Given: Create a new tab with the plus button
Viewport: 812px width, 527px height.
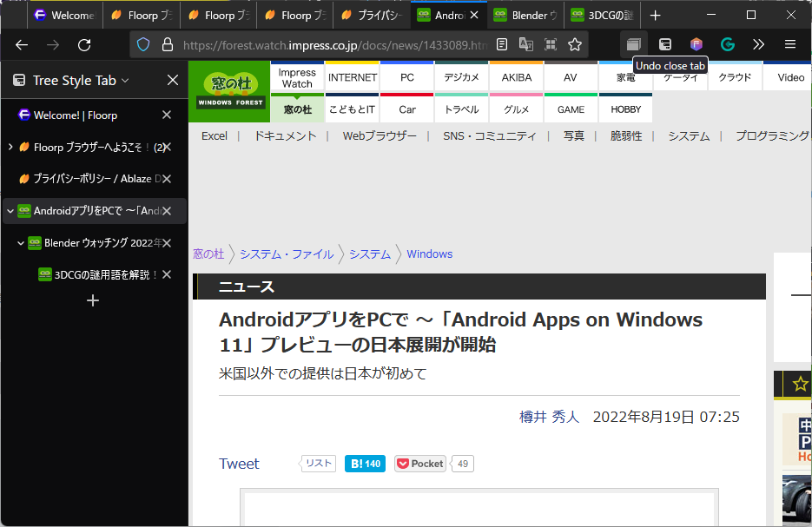Looking at the screenshot, I should [x=93, y=300].
